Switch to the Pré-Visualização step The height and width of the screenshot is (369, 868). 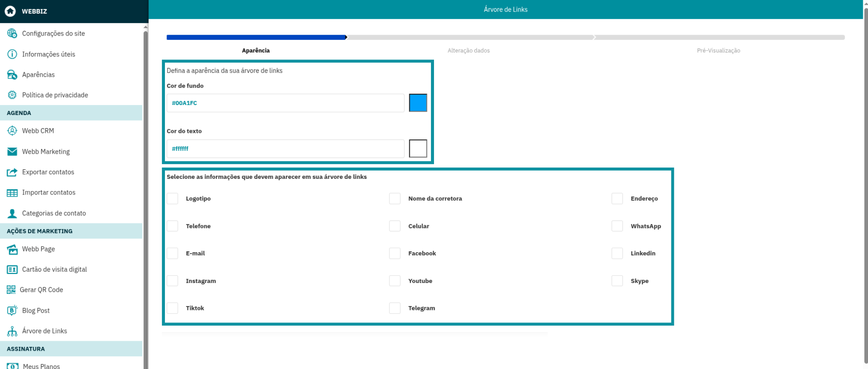point(718,51)
